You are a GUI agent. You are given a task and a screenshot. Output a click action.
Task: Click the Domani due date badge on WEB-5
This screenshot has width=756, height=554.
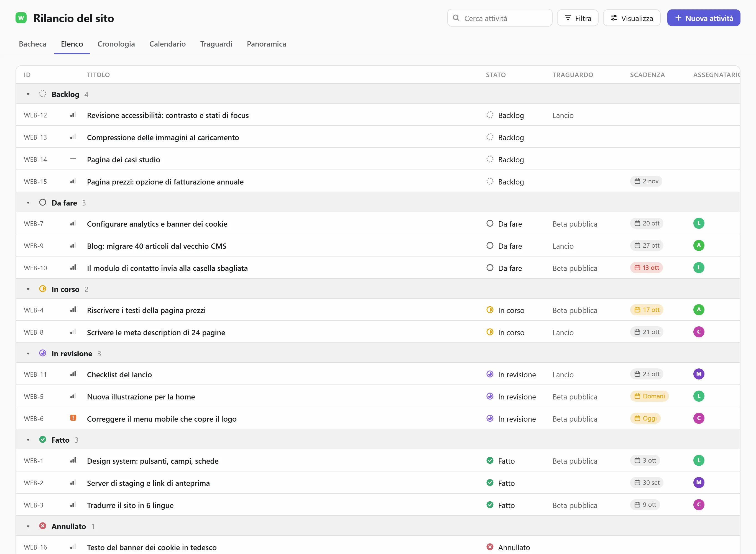point(649,396)
